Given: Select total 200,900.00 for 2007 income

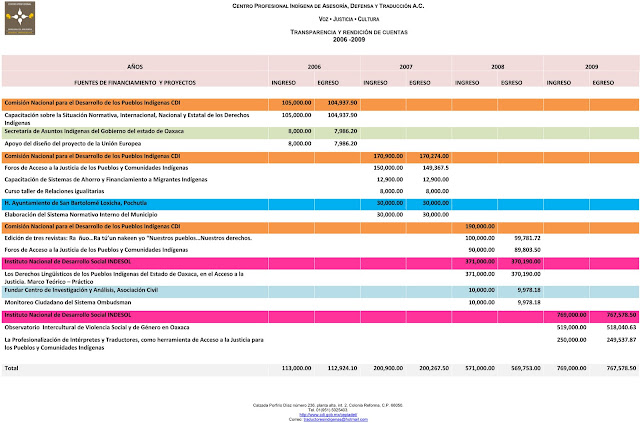Looking at the screenshot, I should pos(388,368).
